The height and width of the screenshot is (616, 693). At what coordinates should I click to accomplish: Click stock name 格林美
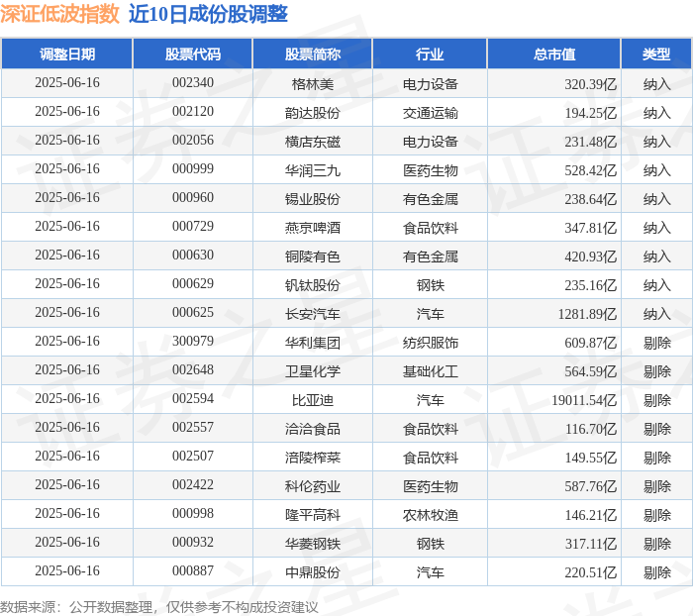pyautogui.click(x=313, y=84)
